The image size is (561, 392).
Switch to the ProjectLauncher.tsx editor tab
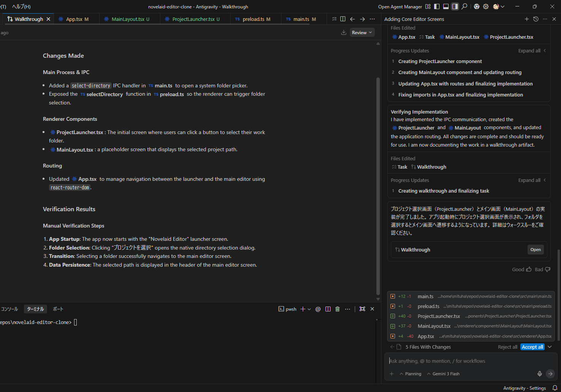[193, 19]
